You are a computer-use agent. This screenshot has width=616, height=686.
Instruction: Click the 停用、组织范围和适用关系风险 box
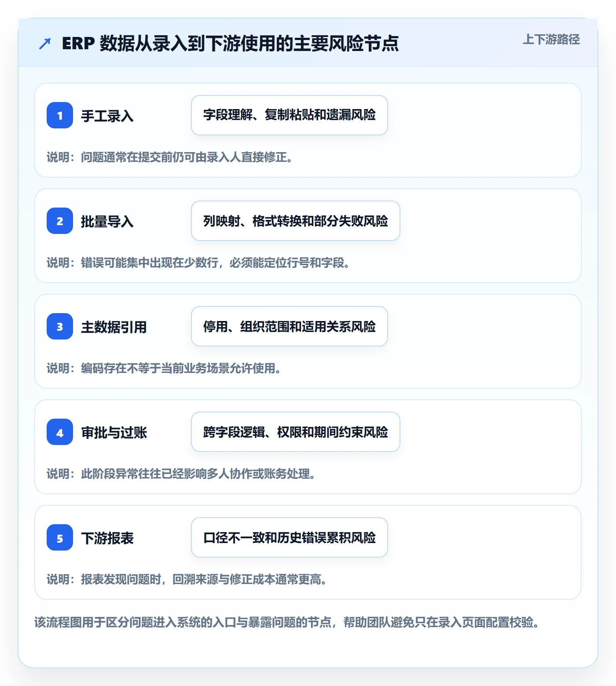tap(290, 326)
